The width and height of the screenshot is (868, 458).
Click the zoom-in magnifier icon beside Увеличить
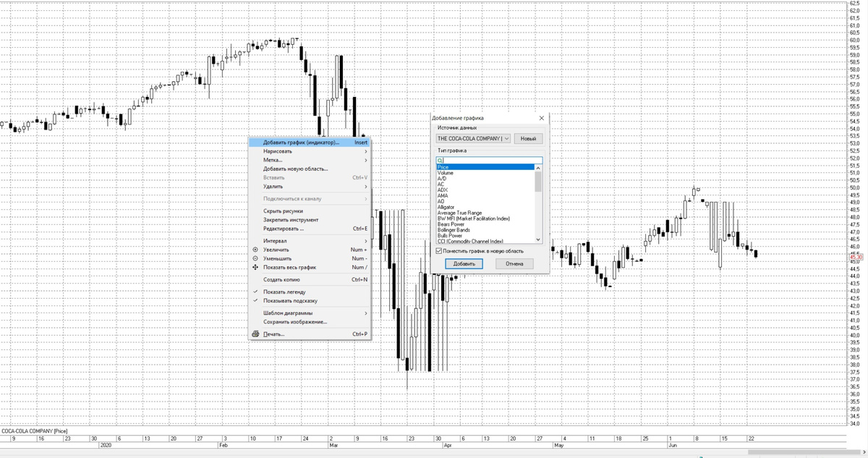pyautogui.click(x=255, y=250)
